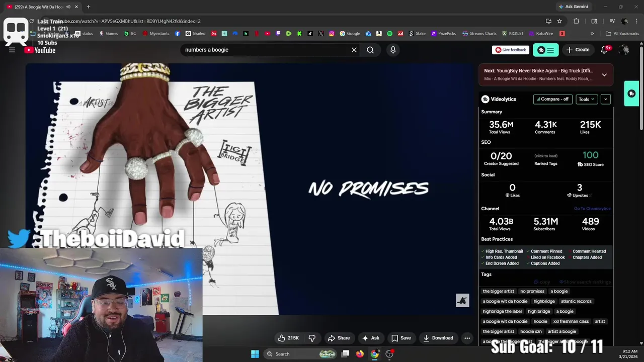Viewport: 644px width, 362px height.
Task: Toggle Compare - off button
Action: coord(552,99)
